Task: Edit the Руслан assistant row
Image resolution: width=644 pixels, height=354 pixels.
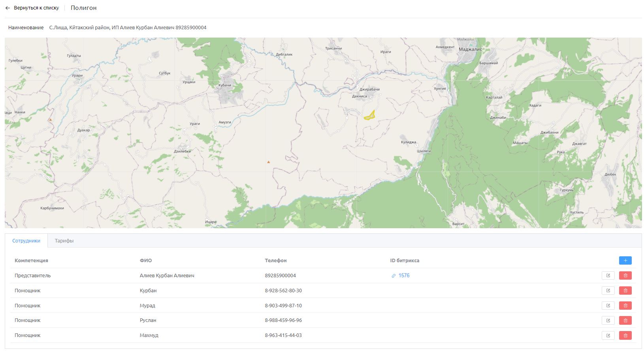Action: (608, 320)
